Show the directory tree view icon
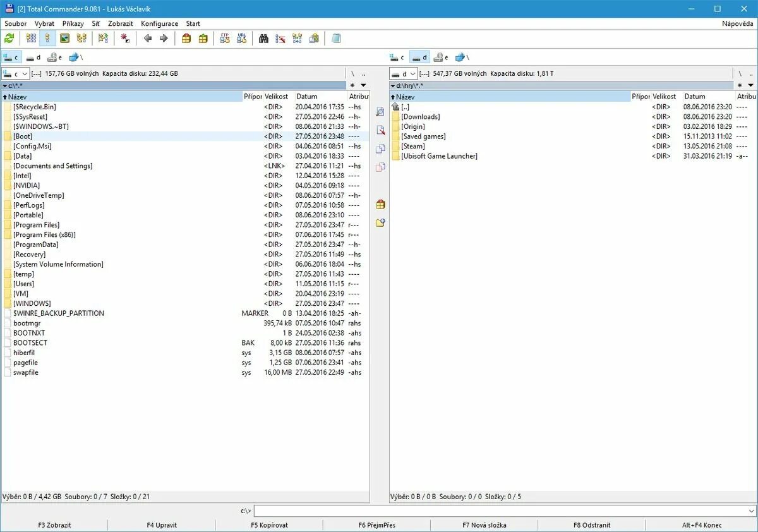This screenshot has height=532, width=758. pyautogui.click(x=81, y=39)
